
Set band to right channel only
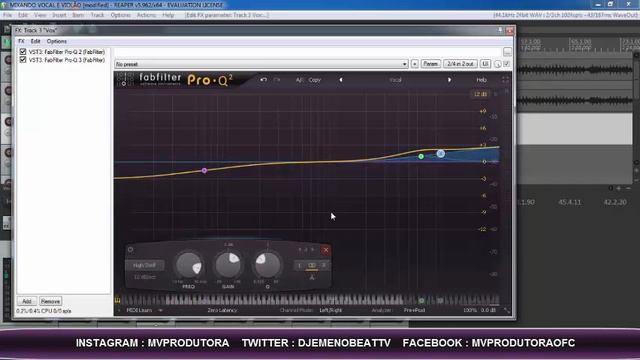tap(324, 265)
